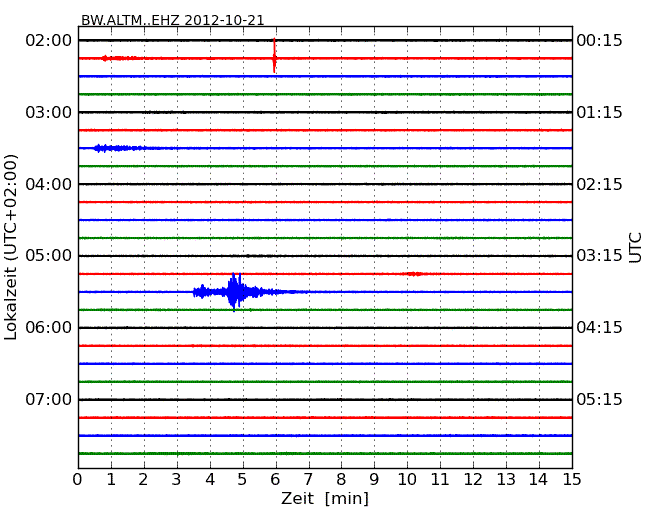This screenshot has height=520, width=650.
Task: Click the x-axis tick label 5
Action: click(x=242, y=480)
